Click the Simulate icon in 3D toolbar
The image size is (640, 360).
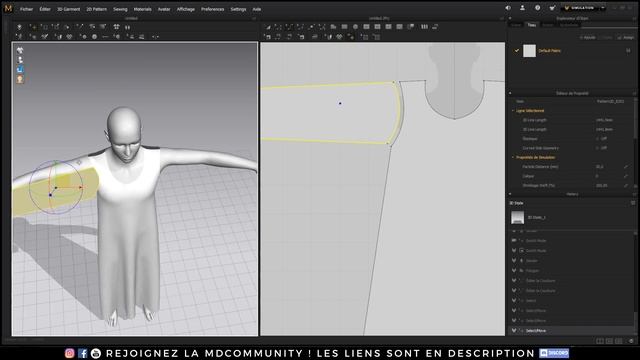[19, 27]
